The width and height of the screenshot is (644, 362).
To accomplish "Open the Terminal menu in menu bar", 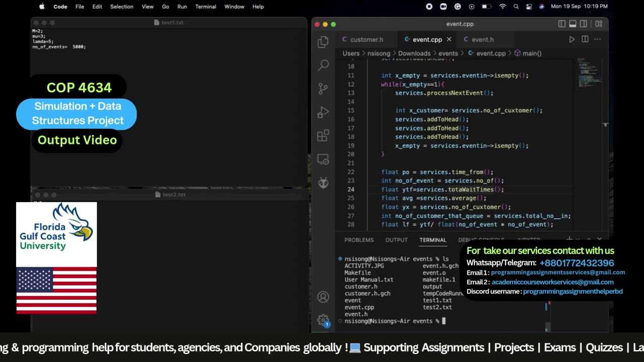I will click(x=205, y=7).
